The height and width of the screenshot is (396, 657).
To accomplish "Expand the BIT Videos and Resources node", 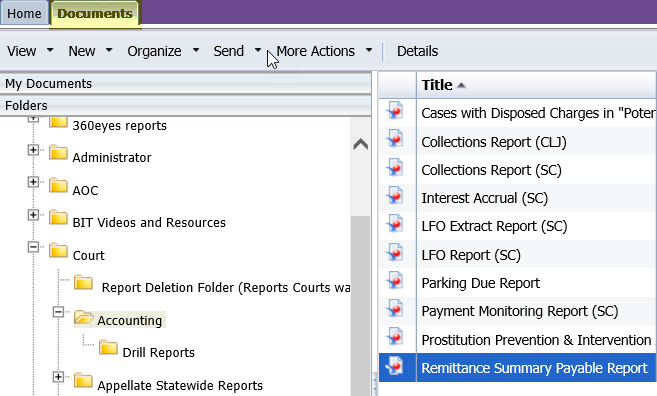I will point(33,215).
